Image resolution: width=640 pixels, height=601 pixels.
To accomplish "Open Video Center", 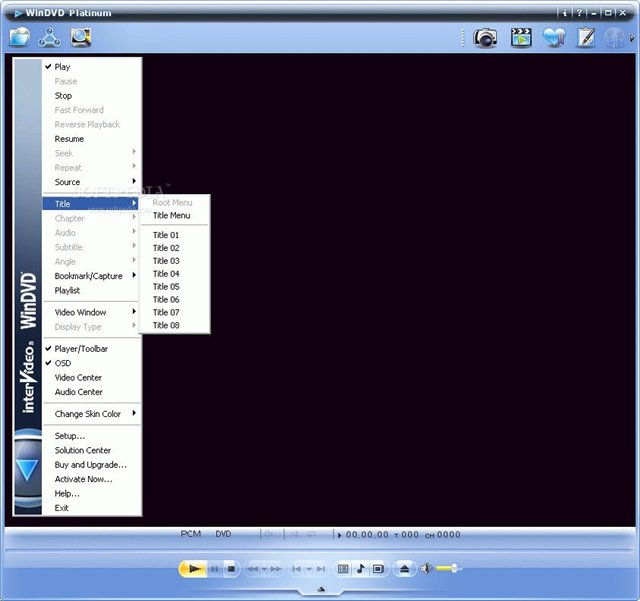I will pyautogui.click(x=92, y=378).
